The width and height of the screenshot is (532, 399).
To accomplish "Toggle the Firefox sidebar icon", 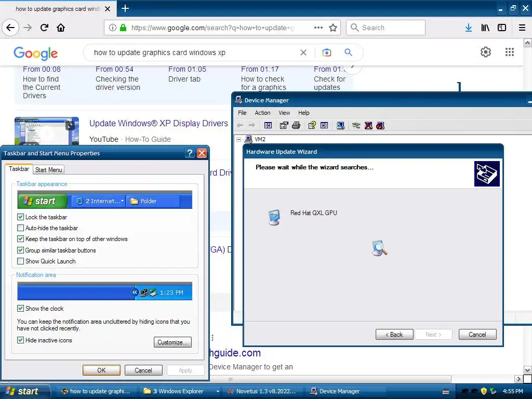I will point(502,28).
